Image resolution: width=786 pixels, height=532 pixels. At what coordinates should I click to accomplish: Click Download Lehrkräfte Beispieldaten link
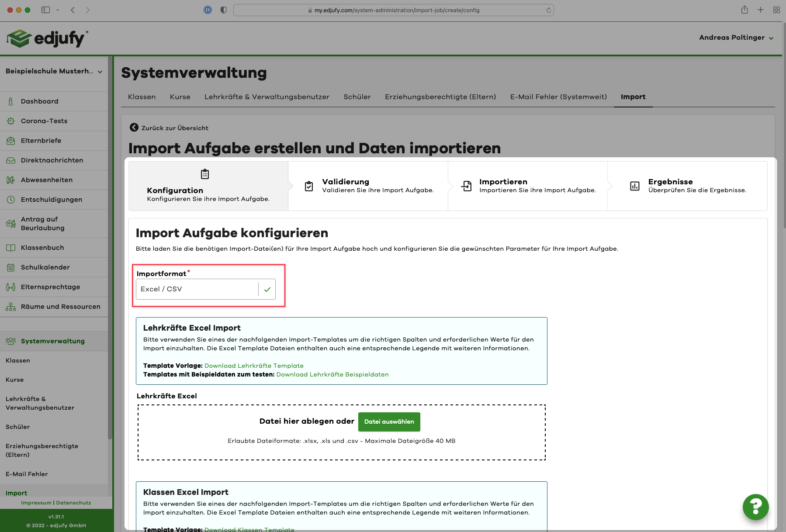point(332,374)
